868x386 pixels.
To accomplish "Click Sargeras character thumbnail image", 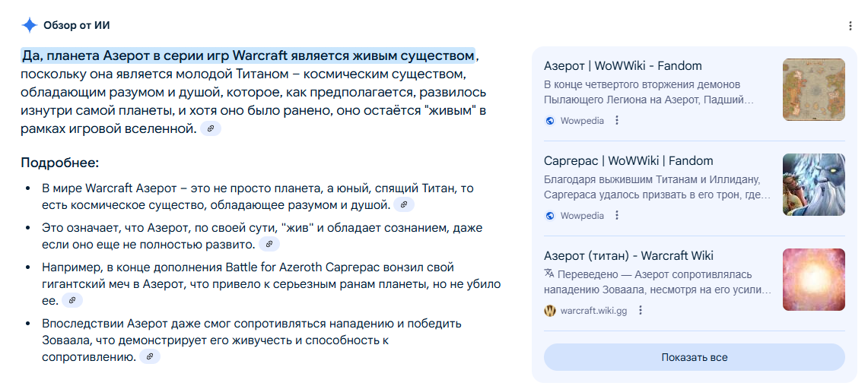I will [x=814, y=185].
